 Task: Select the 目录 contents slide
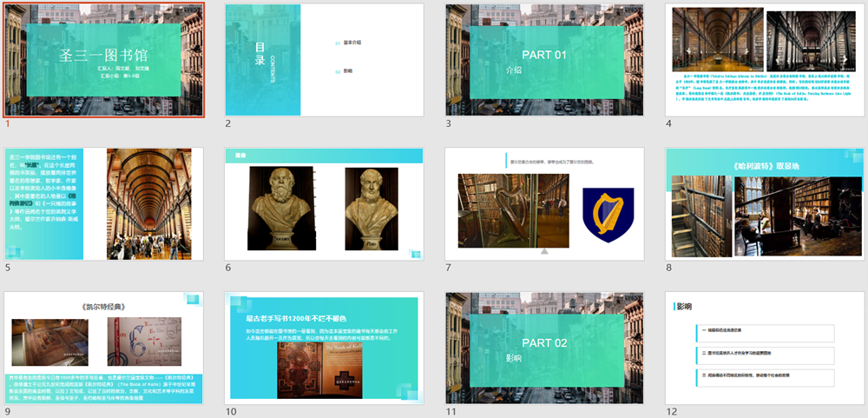(x=324, y=60)
